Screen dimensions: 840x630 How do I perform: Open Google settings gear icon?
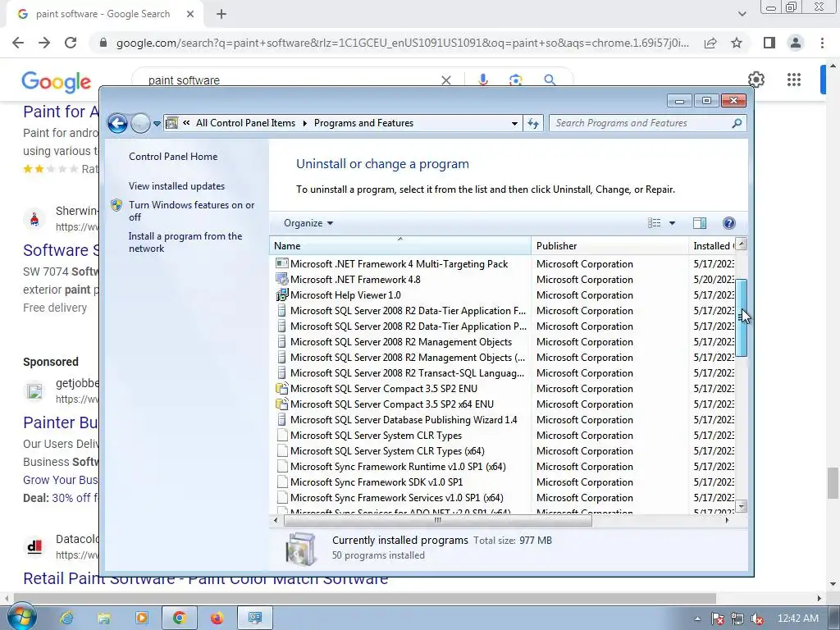pyautogui.click(x=756, y=80)
